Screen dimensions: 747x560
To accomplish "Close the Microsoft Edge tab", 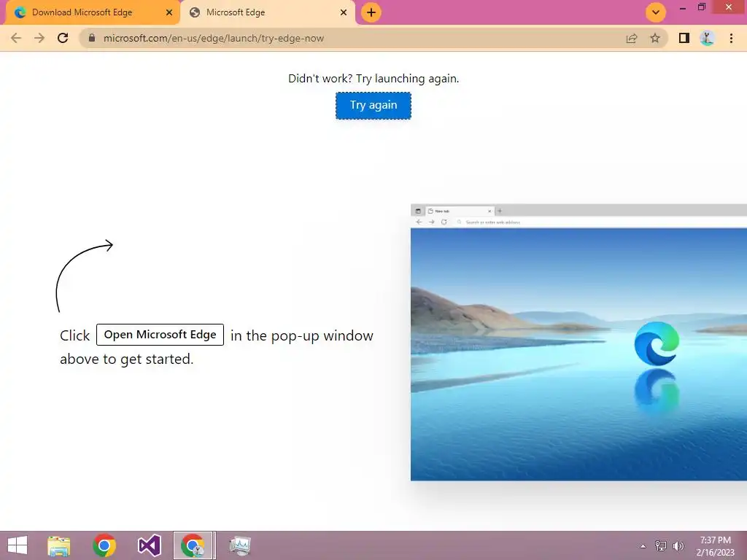I will pos(344,12).
